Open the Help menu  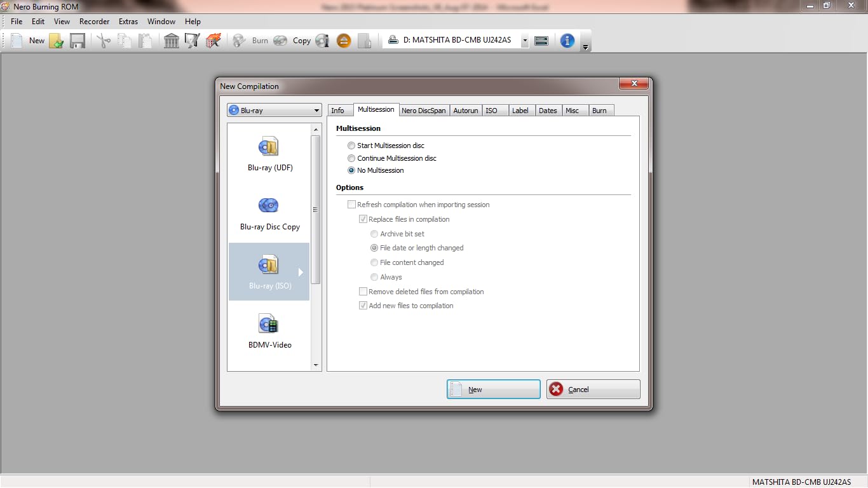[x=193, y=22]
